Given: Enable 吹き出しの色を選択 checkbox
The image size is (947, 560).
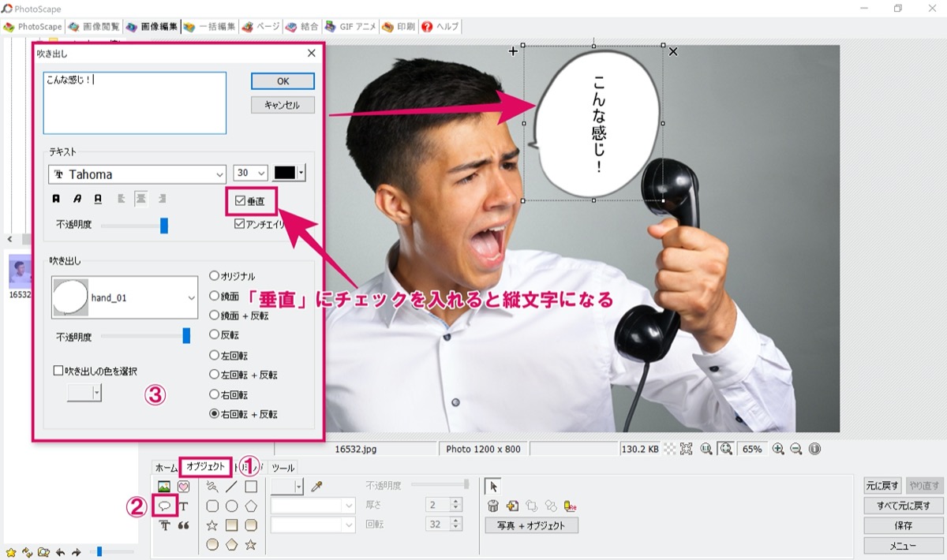Looking at the screenshot, I should pyautogui.click(x=58, y=371).
